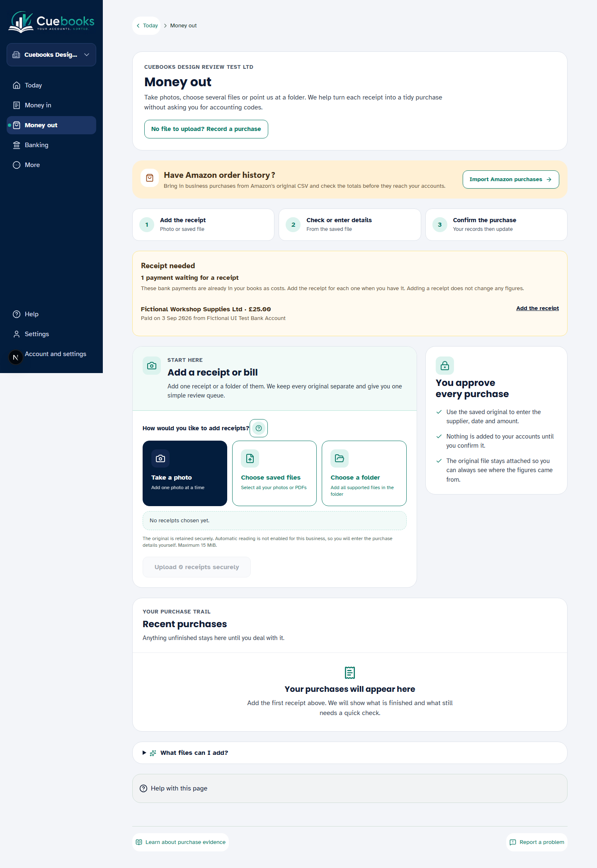The width and height of the screenshot is (597, 868).
Task: Click Upload 0 receipts securely button
Action: pos(197,567)
